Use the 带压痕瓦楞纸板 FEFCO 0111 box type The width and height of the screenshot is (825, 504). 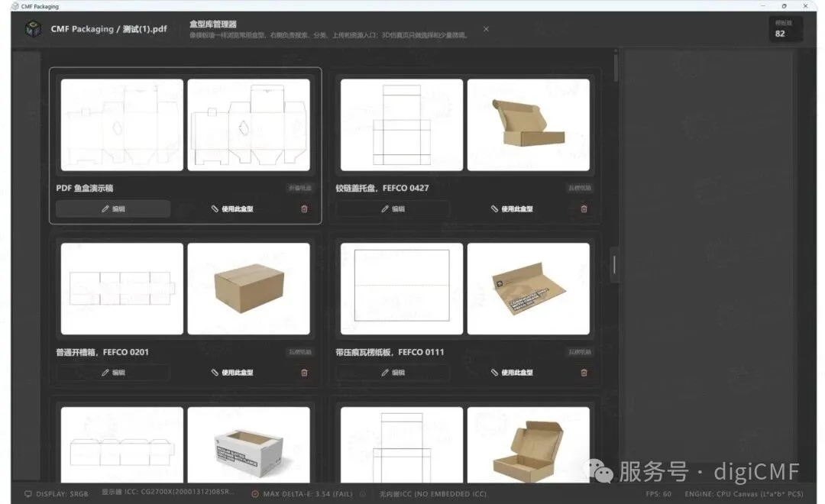[512, 373]
